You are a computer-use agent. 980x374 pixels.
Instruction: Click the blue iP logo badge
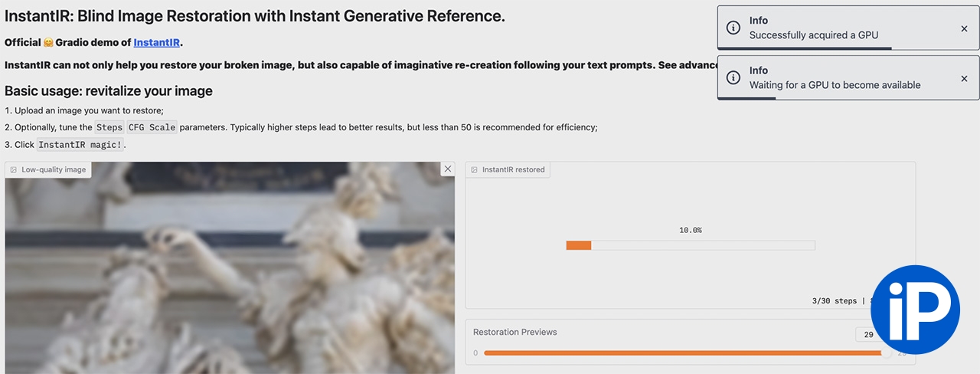915,309
